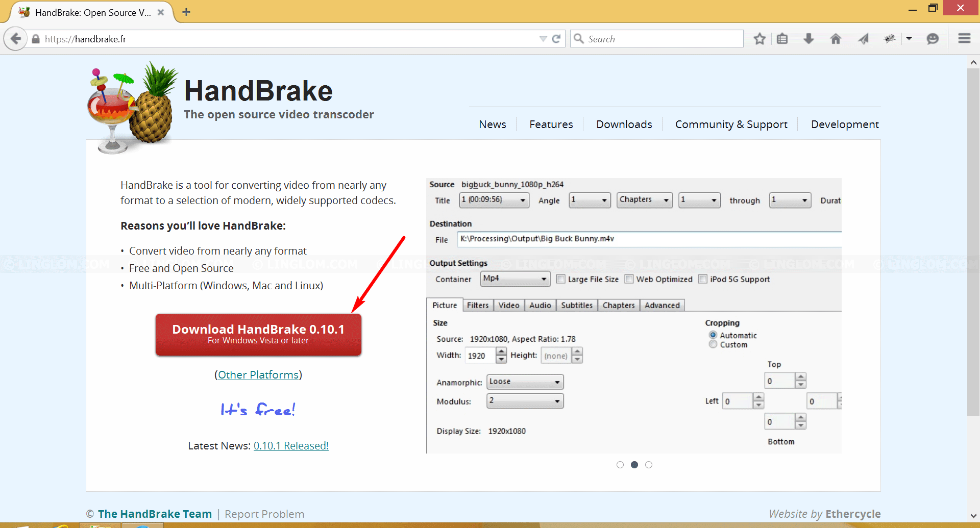Click the Report Problem footer link
Screen dimensions: 980x528
[264, 514]
